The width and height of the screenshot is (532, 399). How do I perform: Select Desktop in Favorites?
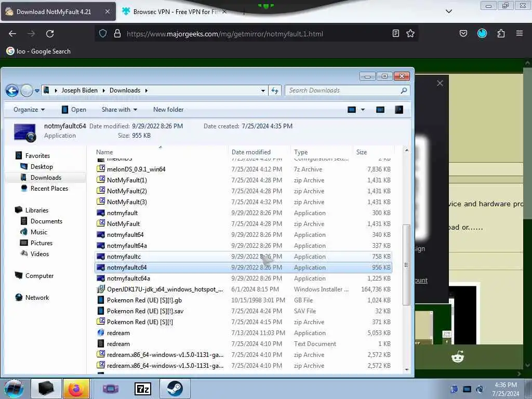42,167
